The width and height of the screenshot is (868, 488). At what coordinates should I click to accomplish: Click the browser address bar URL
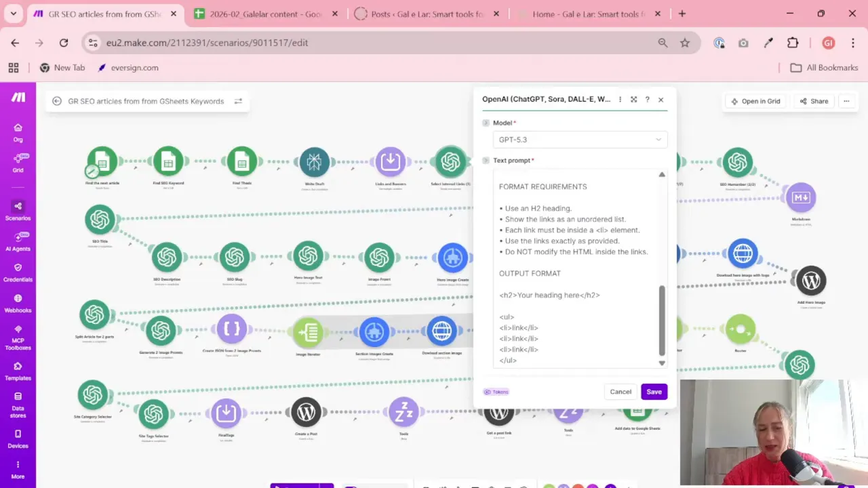pos(207,43)
